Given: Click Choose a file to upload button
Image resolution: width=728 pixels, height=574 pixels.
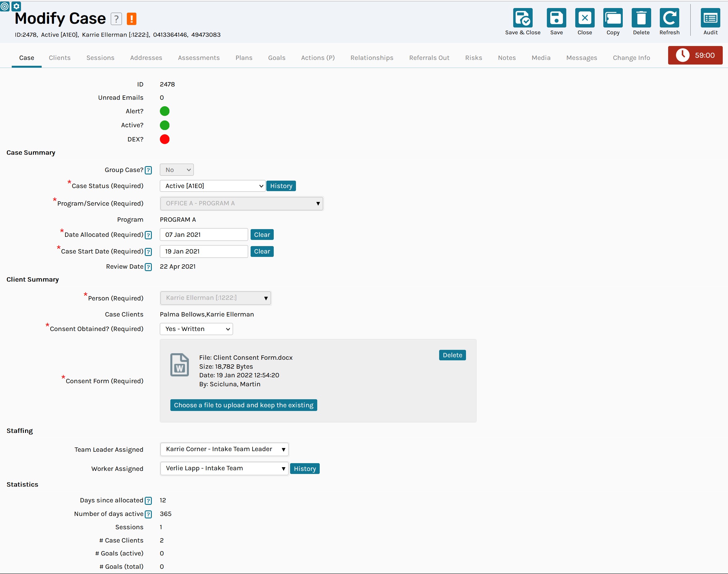Looking at the screenshot, I should [243, 405].
